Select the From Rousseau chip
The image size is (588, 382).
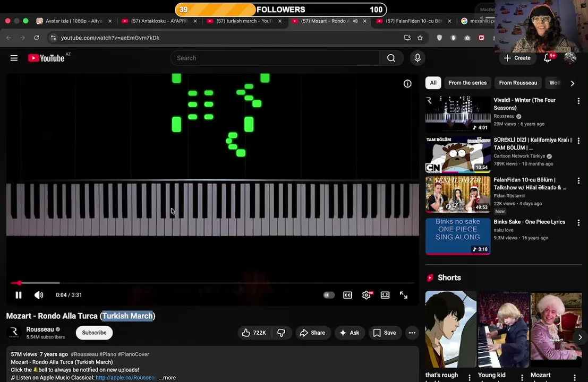(x=518, y=83)
